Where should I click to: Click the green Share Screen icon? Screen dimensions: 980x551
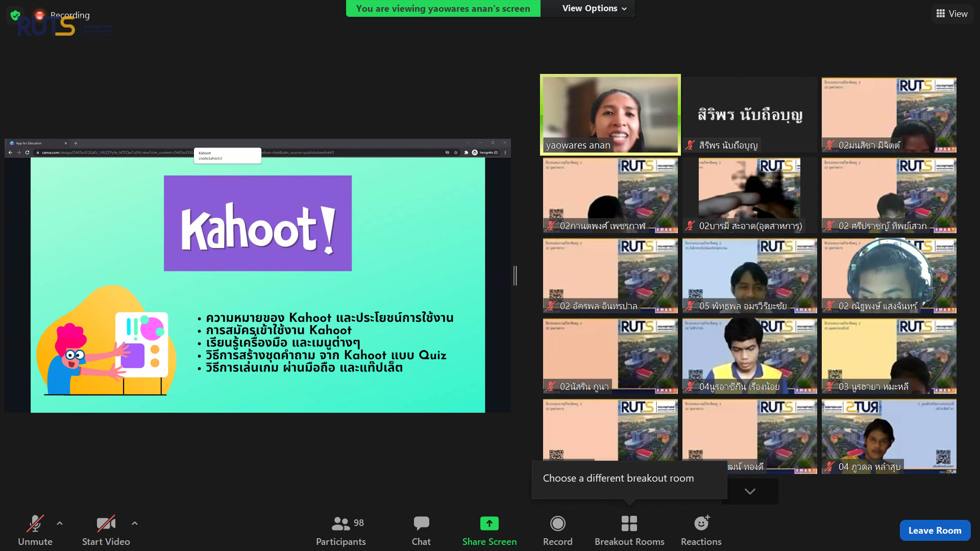pyautogui.click(x=489, y=523)
